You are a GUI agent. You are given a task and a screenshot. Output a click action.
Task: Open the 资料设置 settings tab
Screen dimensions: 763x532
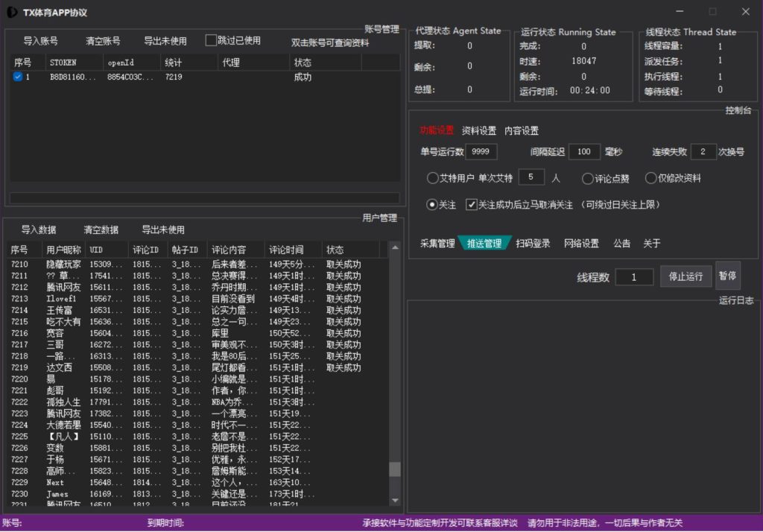(x=478, y=130)
